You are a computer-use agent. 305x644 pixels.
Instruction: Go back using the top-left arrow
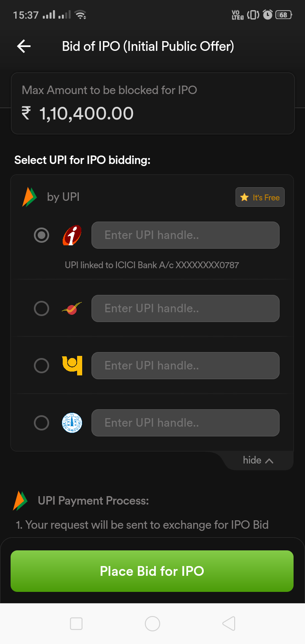coord(24,46)
